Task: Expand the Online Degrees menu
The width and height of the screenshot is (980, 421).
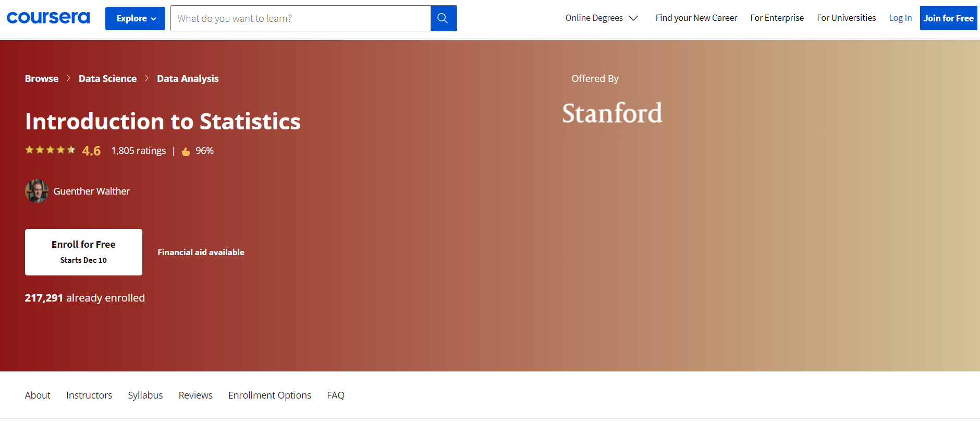Action: pyautogui.click(x=602, y=18)
